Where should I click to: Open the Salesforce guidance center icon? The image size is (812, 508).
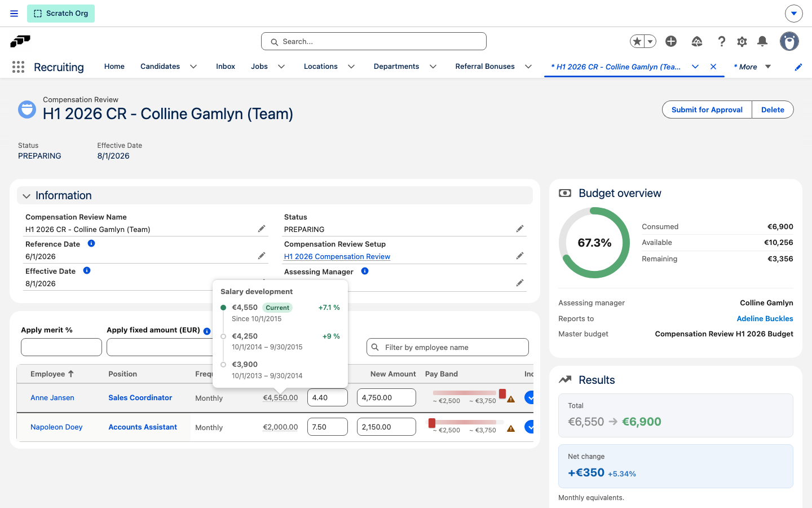click(697, 41)
